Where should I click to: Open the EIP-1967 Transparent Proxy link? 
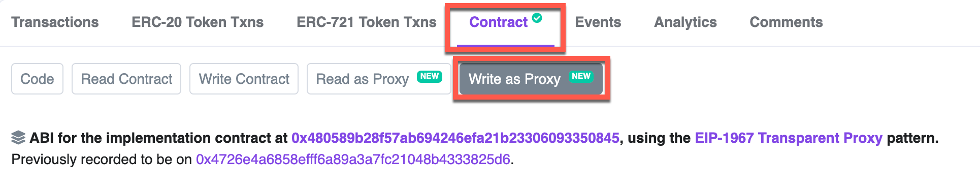789,138
